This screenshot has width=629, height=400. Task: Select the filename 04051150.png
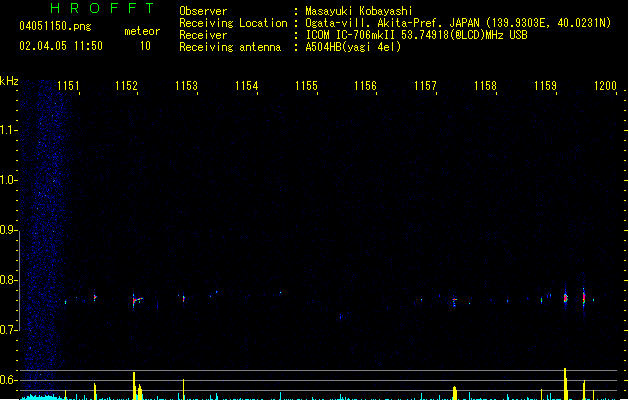click(x=55, y=26)
